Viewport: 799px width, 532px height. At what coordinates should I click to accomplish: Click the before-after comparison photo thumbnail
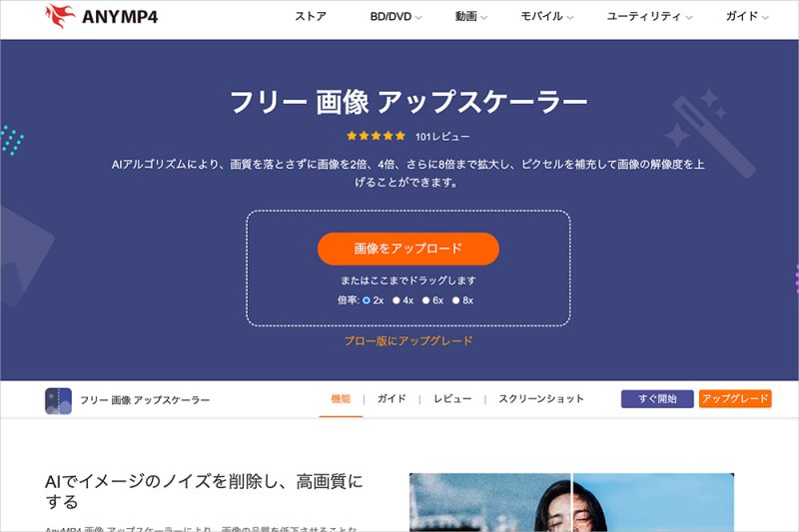(571, 502)
